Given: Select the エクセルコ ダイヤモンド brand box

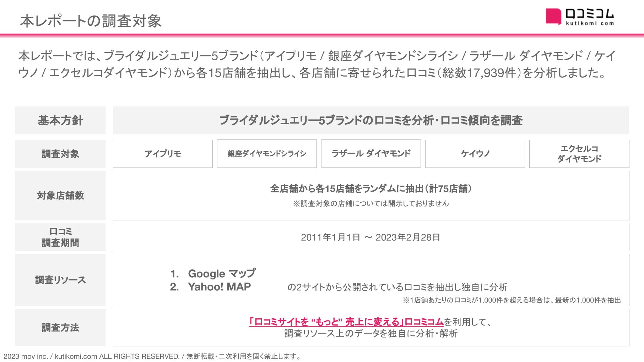Looking at the screenshot, I should click(579, 154).
